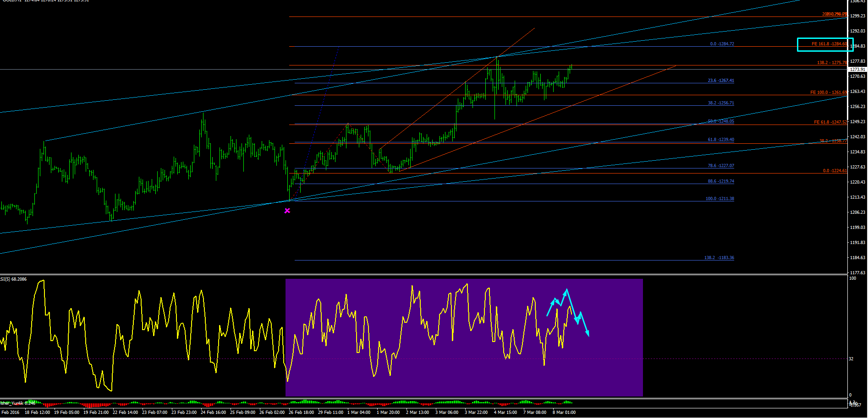Click price axis value 1242.03

tap(857, 137)
